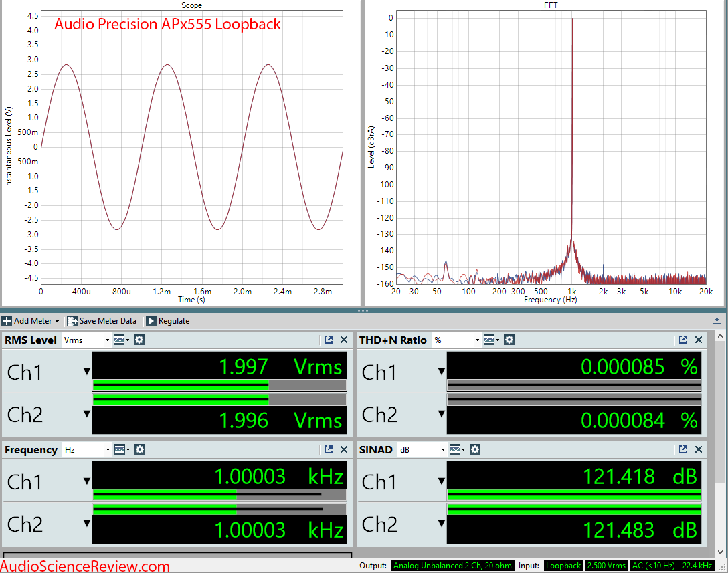Expand Frequency Ch2 arrow
The image size is (728, 573).
(x=87, y=523)
